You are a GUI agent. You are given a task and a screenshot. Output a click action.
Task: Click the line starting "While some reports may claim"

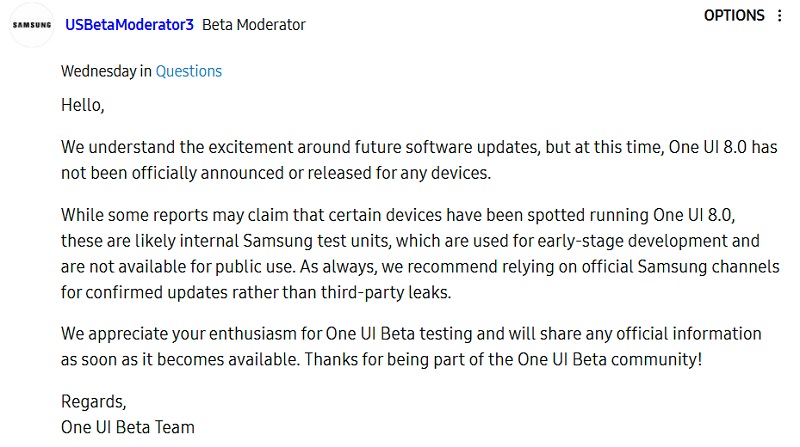[300, 214]
